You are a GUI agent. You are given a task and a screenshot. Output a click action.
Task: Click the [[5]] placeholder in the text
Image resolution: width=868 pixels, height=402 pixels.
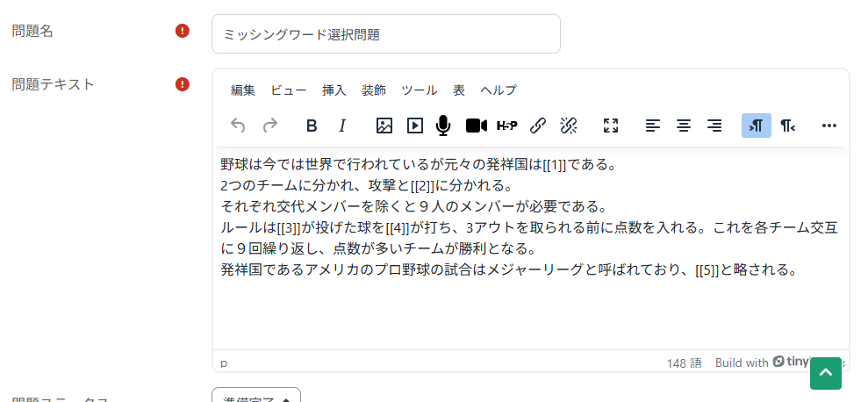(x=707, y=270)
